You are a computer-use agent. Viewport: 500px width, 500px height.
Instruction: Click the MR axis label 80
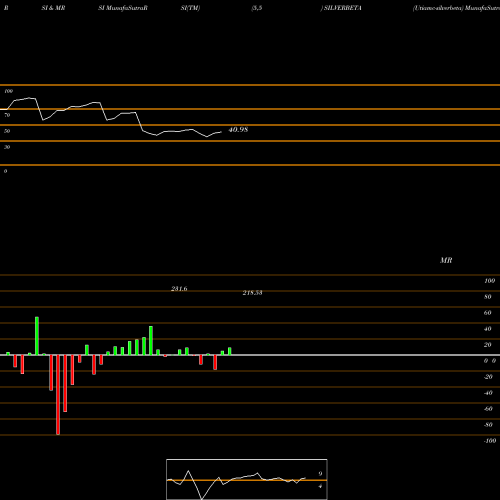(x=487, y=297)
